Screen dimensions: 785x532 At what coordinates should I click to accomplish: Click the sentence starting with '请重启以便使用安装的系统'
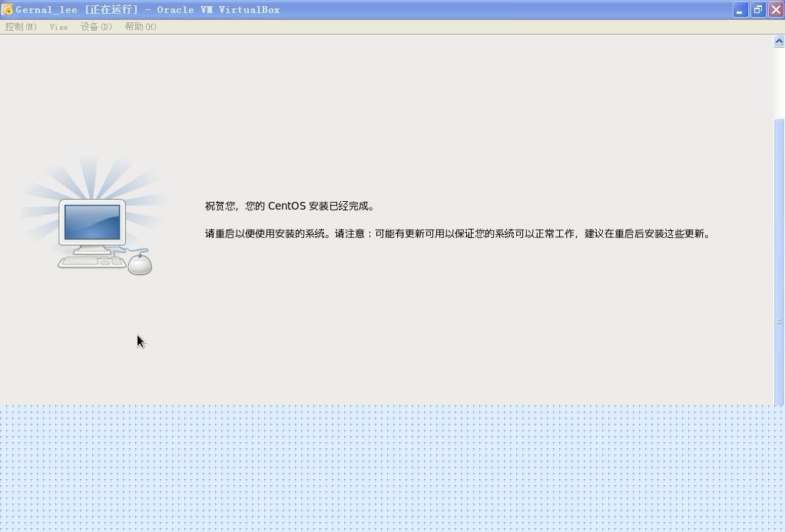click(x=458, y=233)
